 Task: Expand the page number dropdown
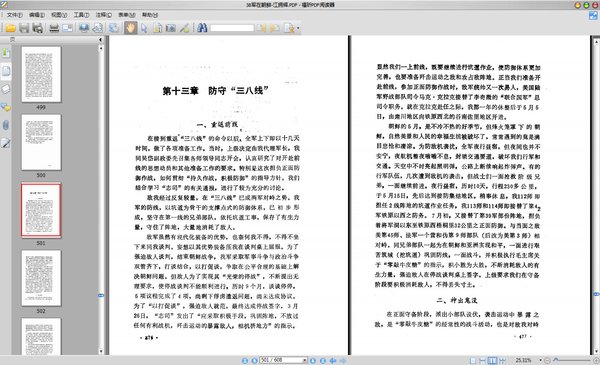click(305, 360)
